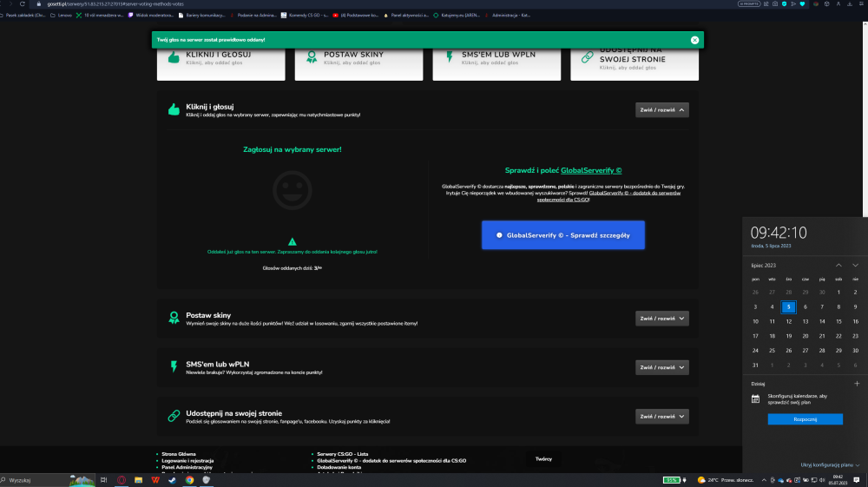868x487 pixels.
Task: Expand the Postaw skiny section
Action: coord(662,319)
